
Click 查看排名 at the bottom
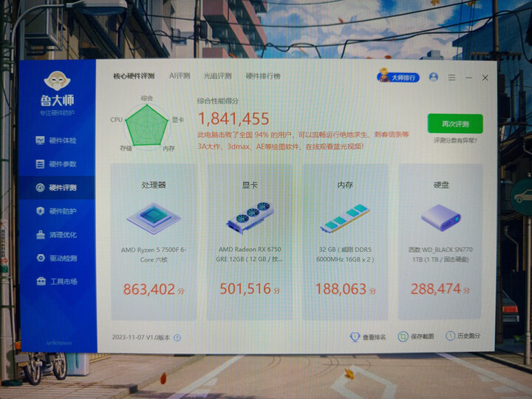click(369, 337)
